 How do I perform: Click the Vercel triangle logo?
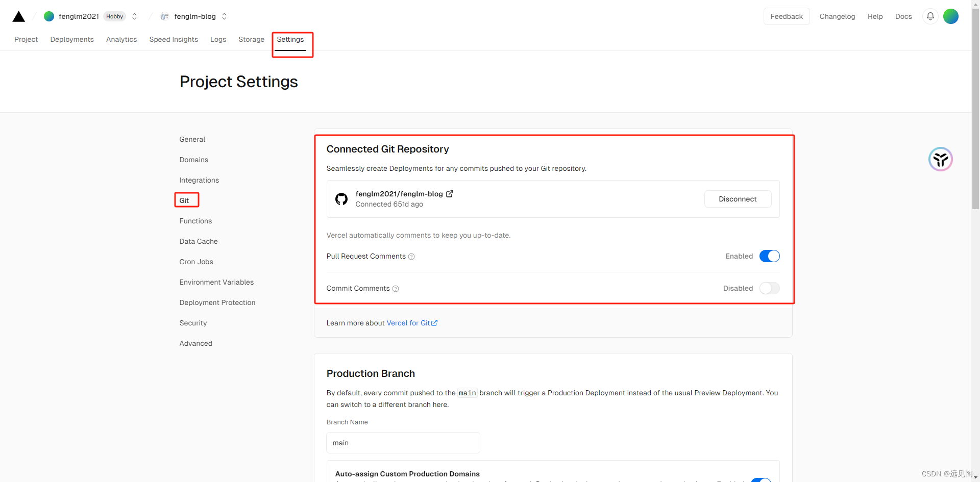coord(19,16)
